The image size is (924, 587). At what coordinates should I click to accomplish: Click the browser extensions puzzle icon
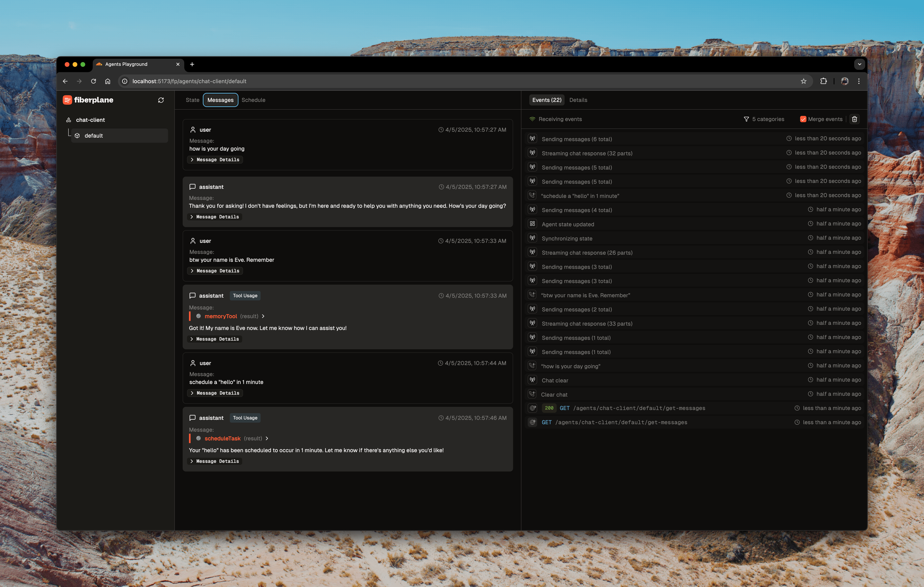click(823, 81)
